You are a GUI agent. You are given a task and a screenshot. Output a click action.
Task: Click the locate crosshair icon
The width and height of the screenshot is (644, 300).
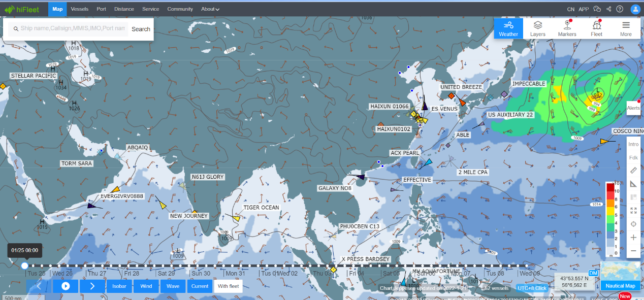coord(633,224)
